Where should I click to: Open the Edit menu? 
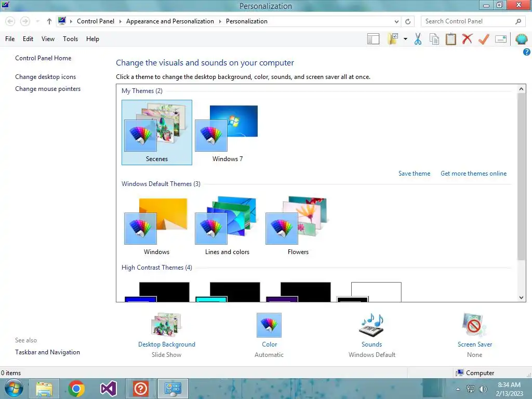click(28, 39)
